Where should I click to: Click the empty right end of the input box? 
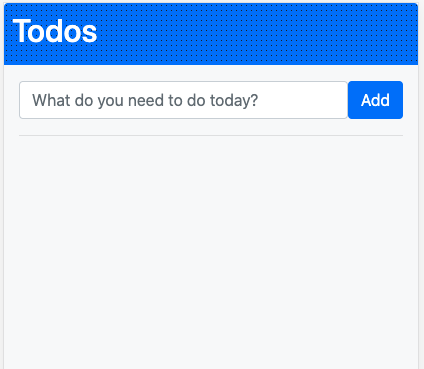tap(303, 100)
